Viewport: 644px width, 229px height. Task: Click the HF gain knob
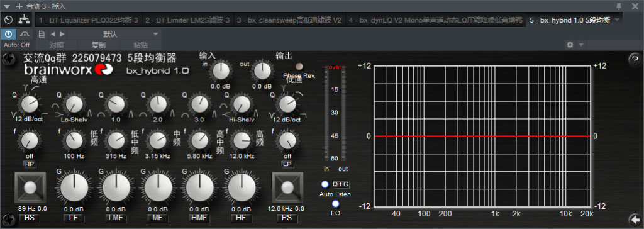241,188
